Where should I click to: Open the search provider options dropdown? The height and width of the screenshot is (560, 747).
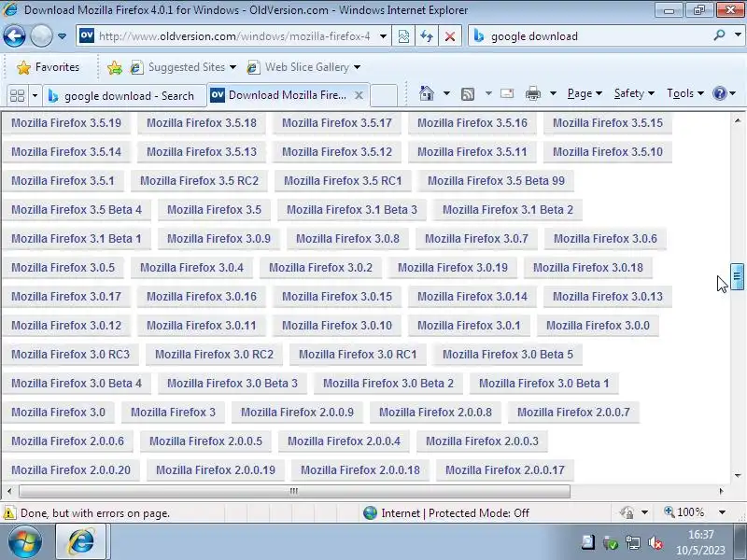point(738,35)
